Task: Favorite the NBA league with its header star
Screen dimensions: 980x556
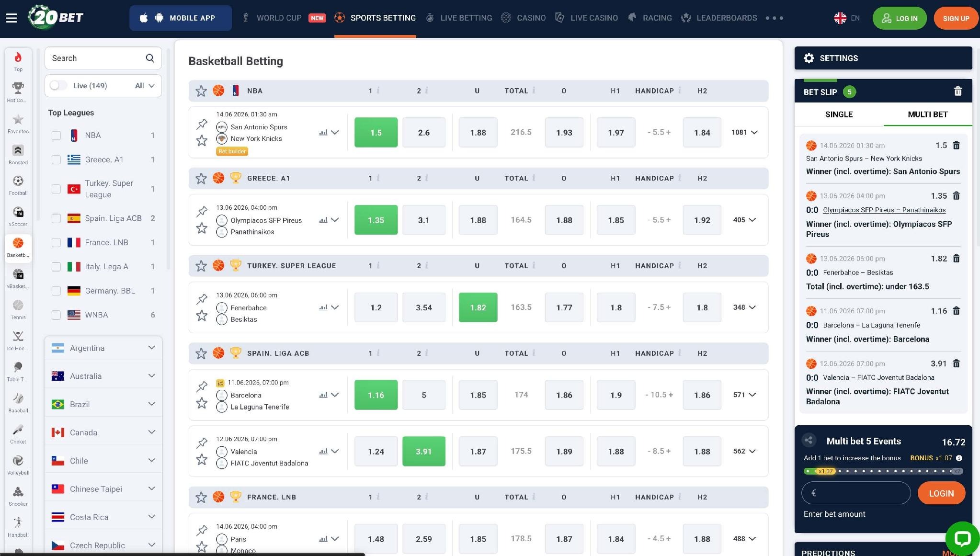Action: [x=201, y=91]
